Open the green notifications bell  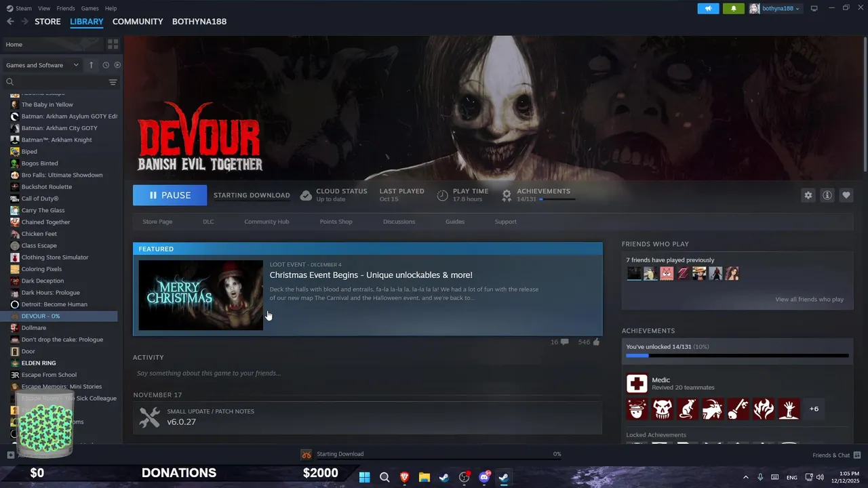click(734, 9)
